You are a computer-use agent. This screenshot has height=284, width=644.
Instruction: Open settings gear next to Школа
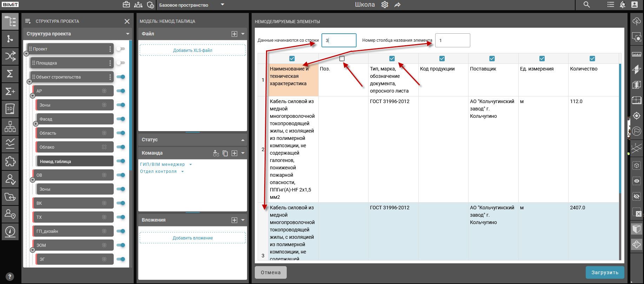point(385,5)
